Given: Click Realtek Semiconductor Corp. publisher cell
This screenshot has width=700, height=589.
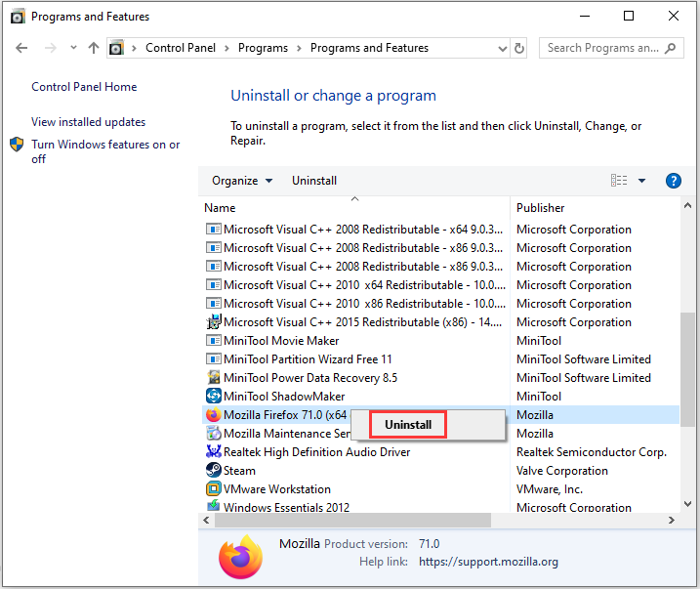Looking at the screenshot, I should [591, 452].
